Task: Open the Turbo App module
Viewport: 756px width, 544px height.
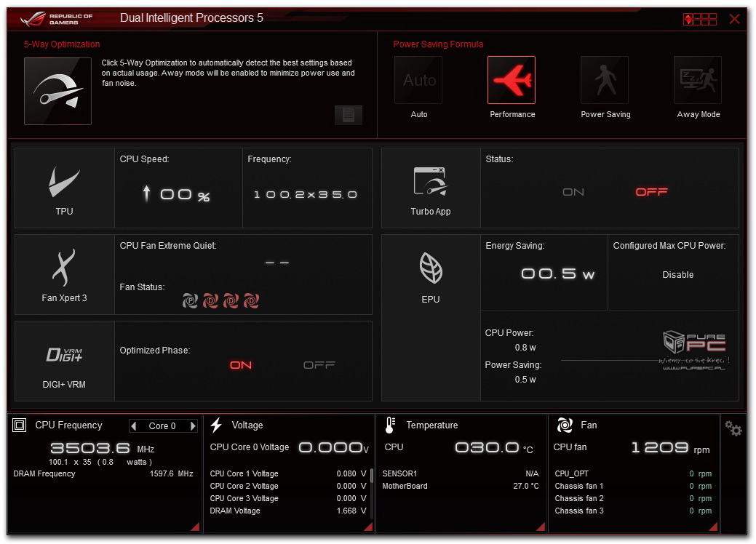Action: (x=431, y=188)
